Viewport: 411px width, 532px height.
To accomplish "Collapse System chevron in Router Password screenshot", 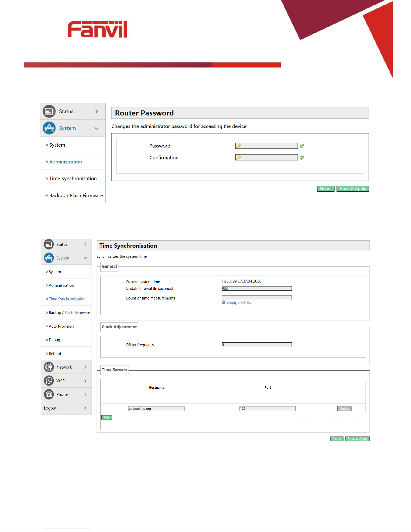I will coord(97,128).
